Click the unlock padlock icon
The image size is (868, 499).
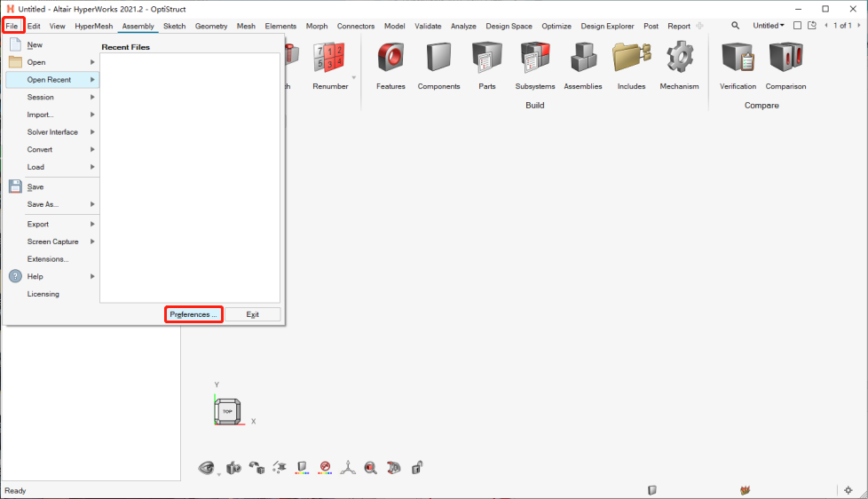click(417, 468)
